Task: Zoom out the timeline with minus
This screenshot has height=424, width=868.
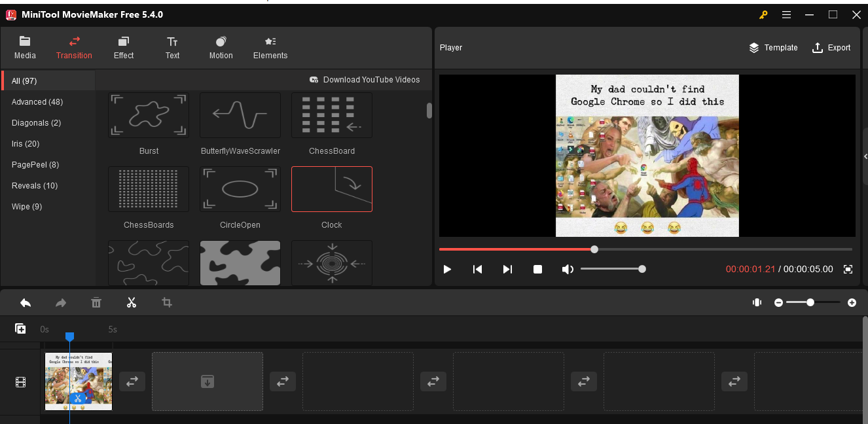Action: click(778, 302)
